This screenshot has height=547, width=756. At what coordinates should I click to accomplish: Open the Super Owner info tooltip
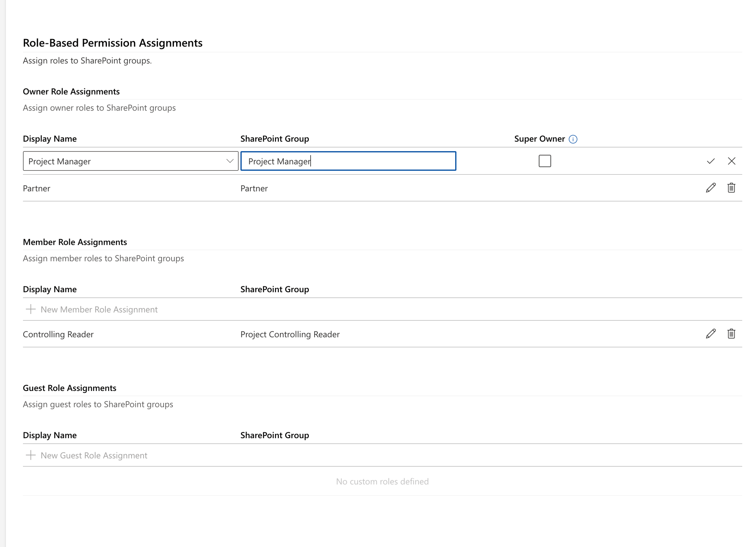(x=573, y=139)
